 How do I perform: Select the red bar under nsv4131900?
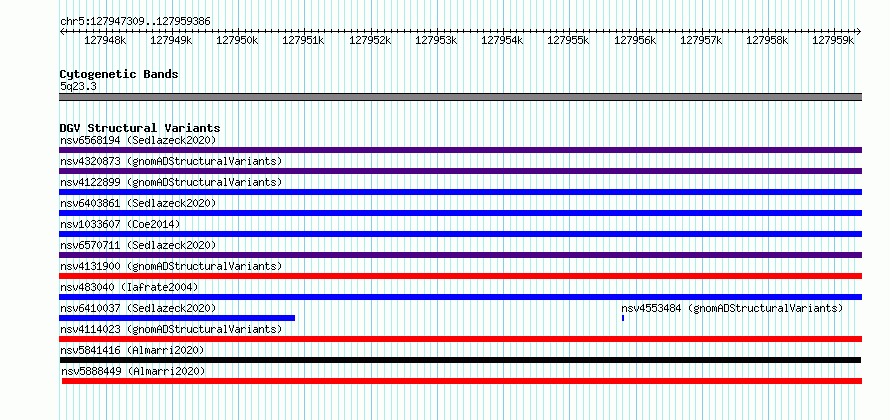click(460, 276)
